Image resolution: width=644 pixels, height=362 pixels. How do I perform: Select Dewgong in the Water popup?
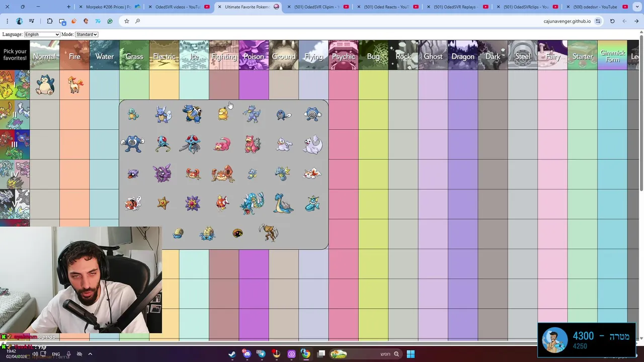(312, 144)
